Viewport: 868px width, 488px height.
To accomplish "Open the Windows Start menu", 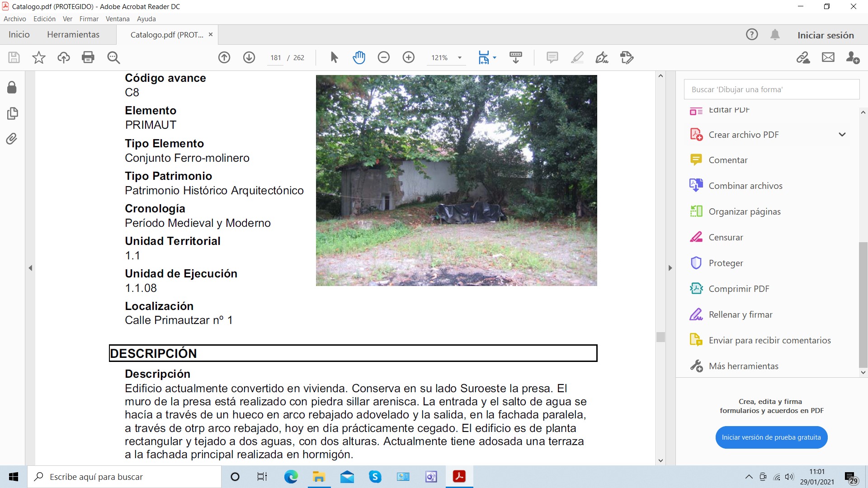I will coord(14,477).
